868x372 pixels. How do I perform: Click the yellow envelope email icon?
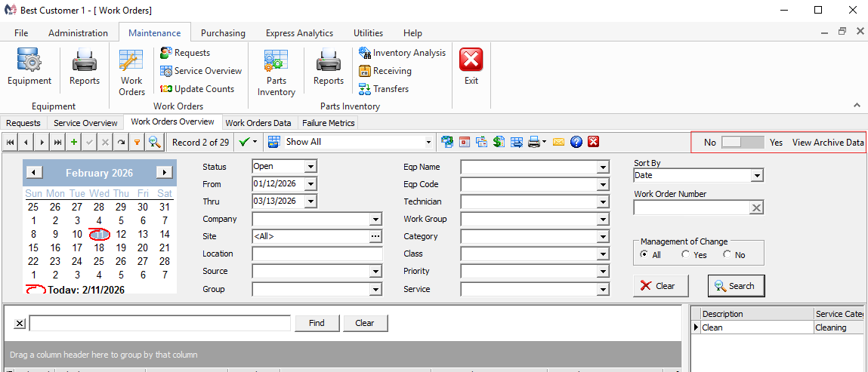558,142
